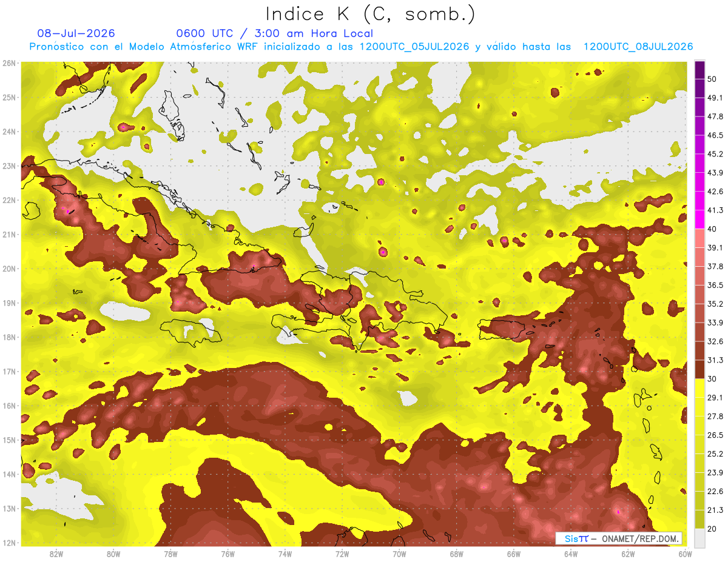Click the '13N' latitude label
The image size is (728, 562).
click(x=8, y=509)
